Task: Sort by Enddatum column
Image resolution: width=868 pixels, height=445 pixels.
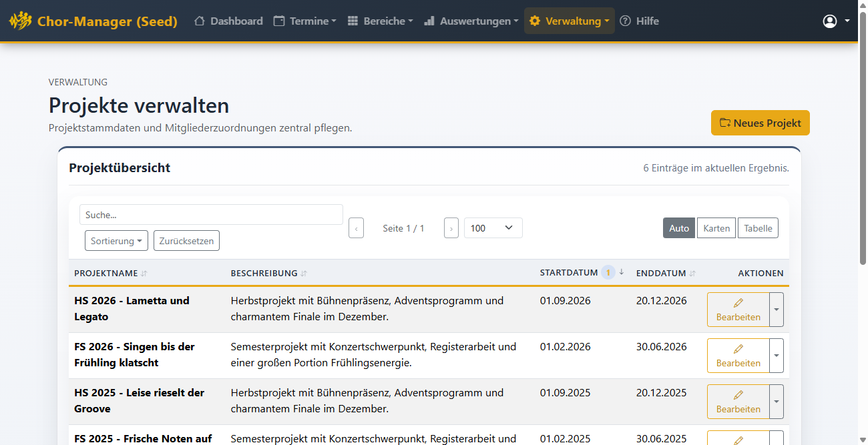Action: [666, 273]
